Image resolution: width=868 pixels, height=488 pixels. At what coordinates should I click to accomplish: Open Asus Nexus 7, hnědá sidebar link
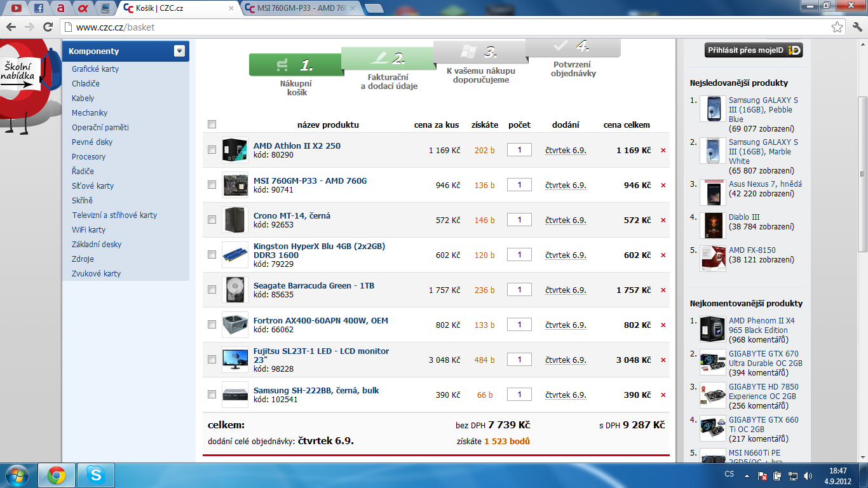[x=765, y=184]
